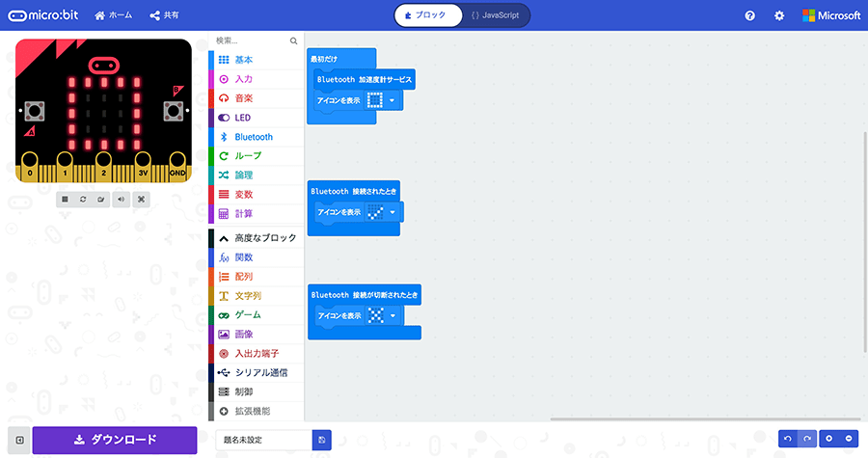Open the settings gear menu
Viewport: 868px width, 458px height.
tap(779, 15)
